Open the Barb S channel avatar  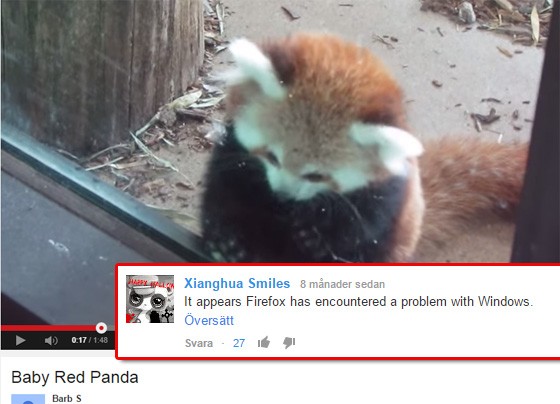(28, 399)
